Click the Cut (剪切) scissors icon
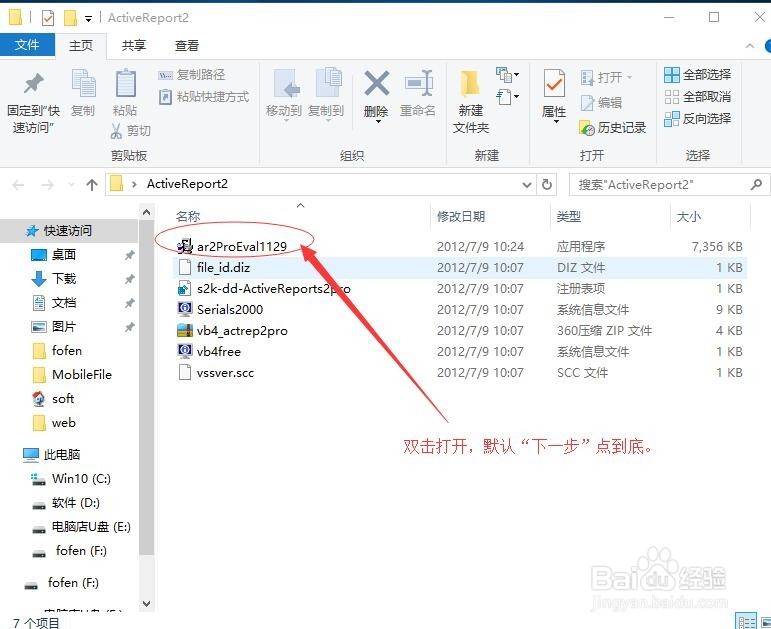Viewport: 771px width, 629px height. click(117, 131)
